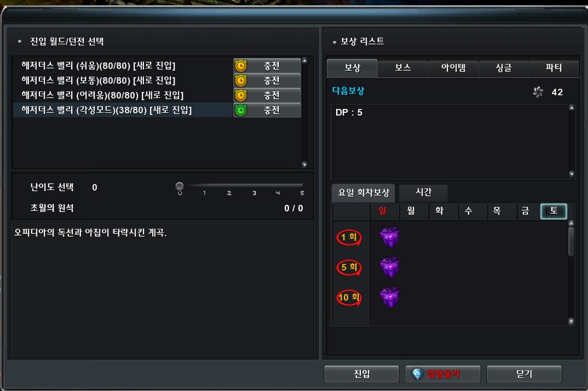Image resolution: width=588 pixels, height=391 pixels.
Task: Click the 닫기 close button
Action: click(524, 373)
